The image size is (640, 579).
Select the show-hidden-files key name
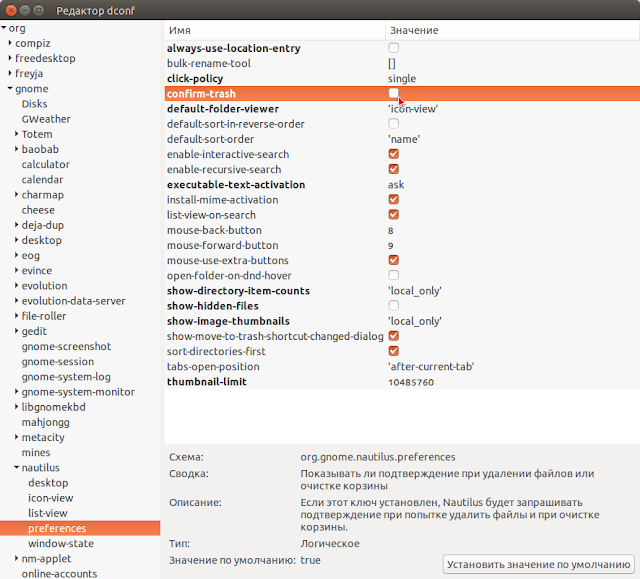click(x=213, y=306)
